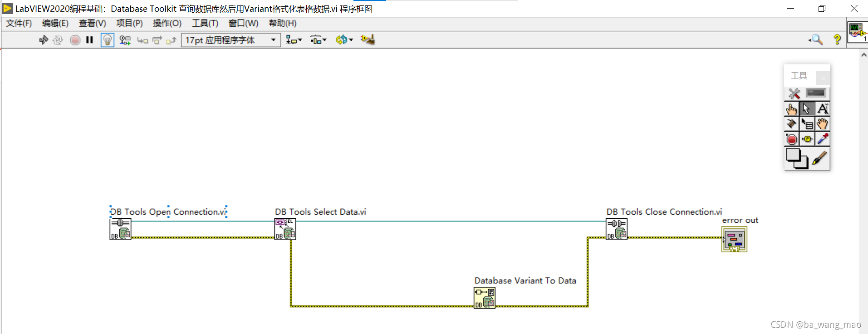
Task: Toggle Retain Wire Values button
Action: (x=125, y=40)
